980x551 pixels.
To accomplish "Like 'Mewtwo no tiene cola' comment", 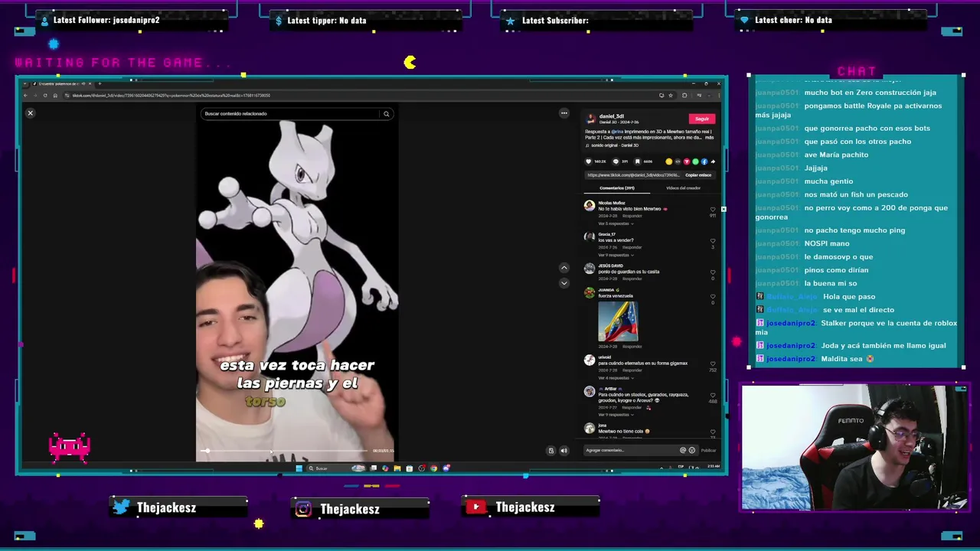I will (713, 432).
